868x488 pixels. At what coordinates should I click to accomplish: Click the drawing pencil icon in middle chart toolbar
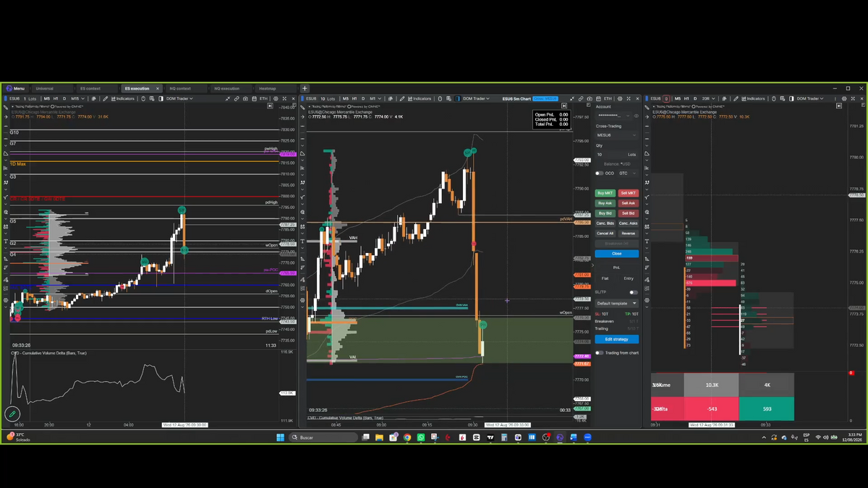401,98
